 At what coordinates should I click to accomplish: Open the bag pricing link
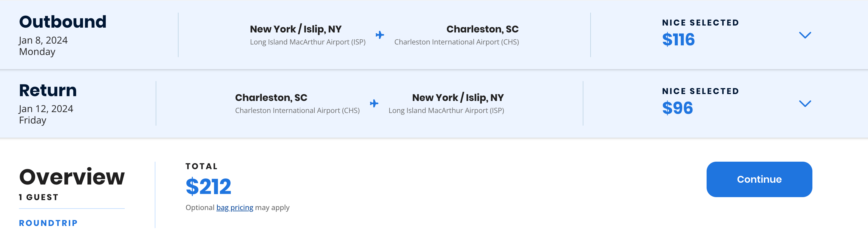234,208
